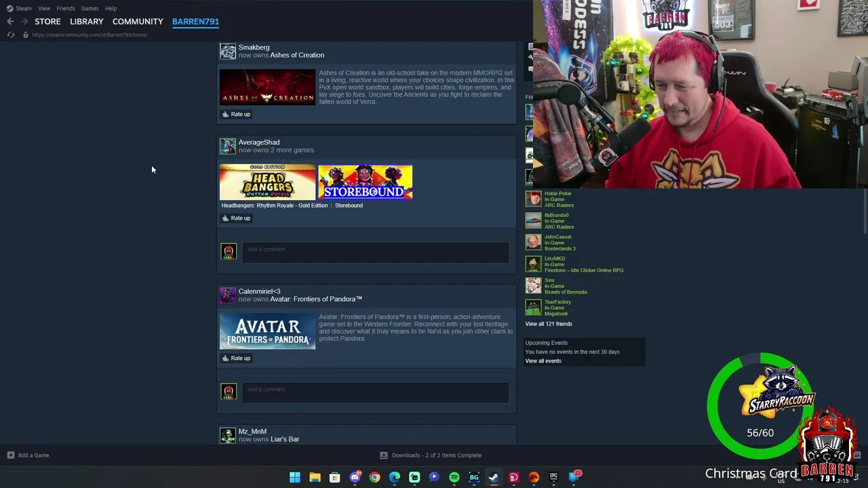Open the Games menu
This screenshot has height=488, width=868.
point(90,8)
